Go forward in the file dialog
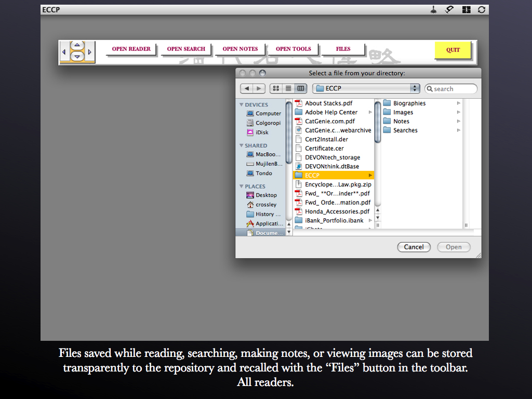This screenshot has width=532, height=399. click(x=259, y=88)
